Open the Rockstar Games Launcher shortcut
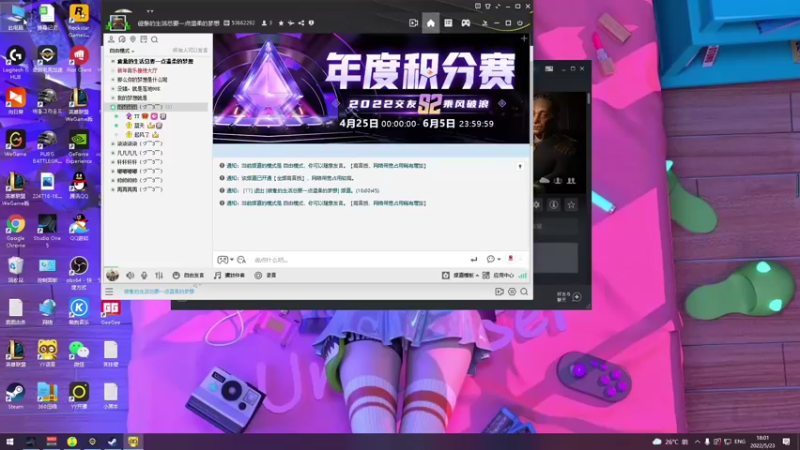Image resolution: width=800 pixels, height=450 pixels. point(79,20)
